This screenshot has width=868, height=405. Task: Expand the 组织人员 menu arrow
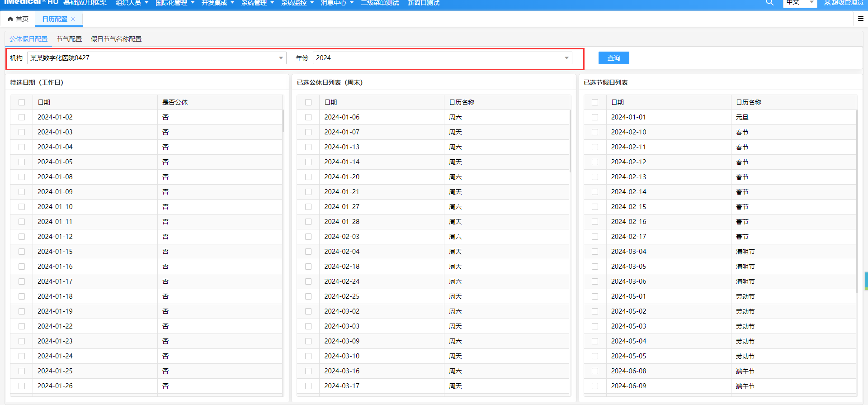pyautogui.click(x=146, y=3)
